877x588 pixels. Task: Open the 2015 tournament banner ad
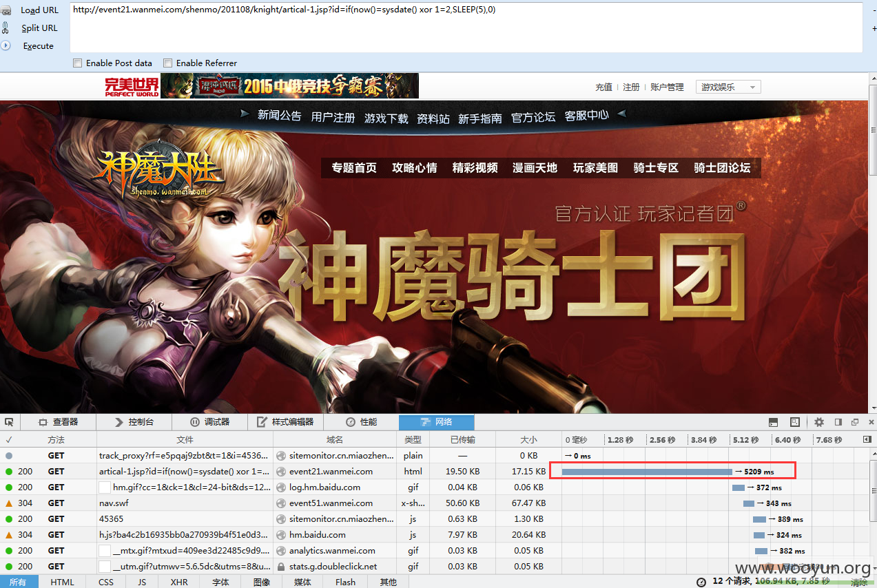click(x=289, y=86)
